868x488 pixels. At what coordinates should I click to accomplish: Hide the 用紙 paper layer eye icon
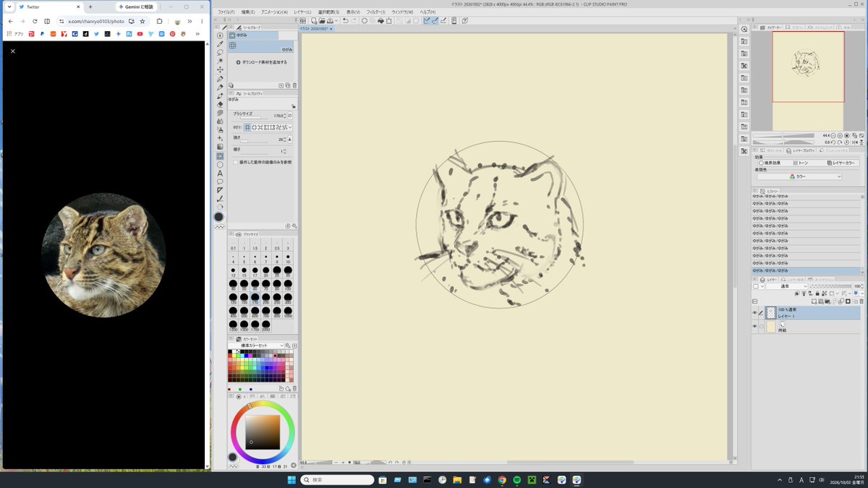pos(754,326)
